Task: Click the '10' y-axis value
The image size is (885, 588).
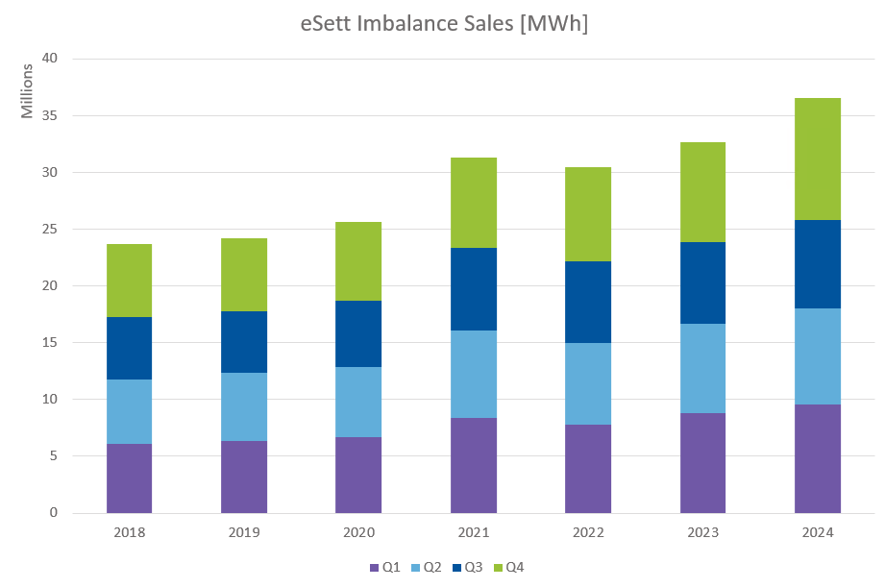Action: click(x=50, y=399)
